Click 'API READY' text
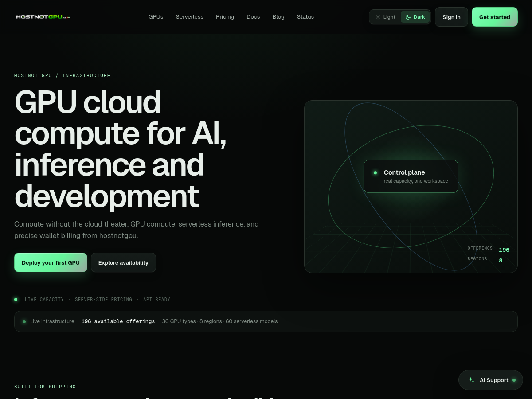Viewport: 532px width, 399px height. point(156,300)
